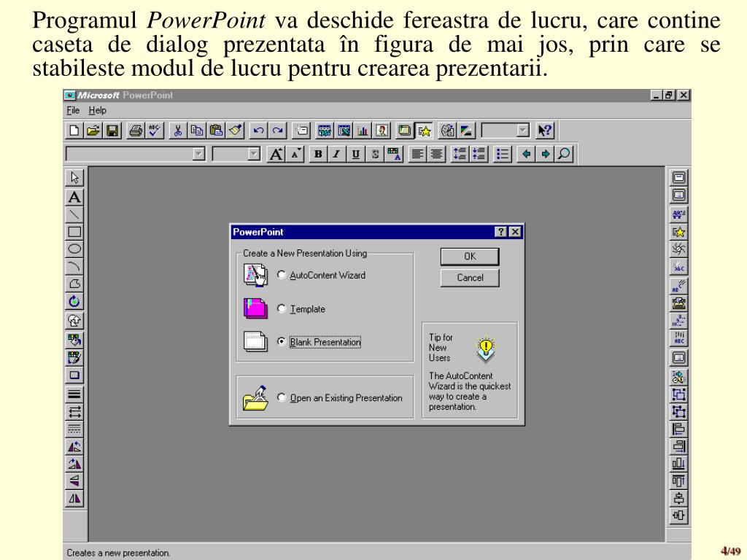
Task: Click the Arrowheads style tool icon
Action: (74, 411)
